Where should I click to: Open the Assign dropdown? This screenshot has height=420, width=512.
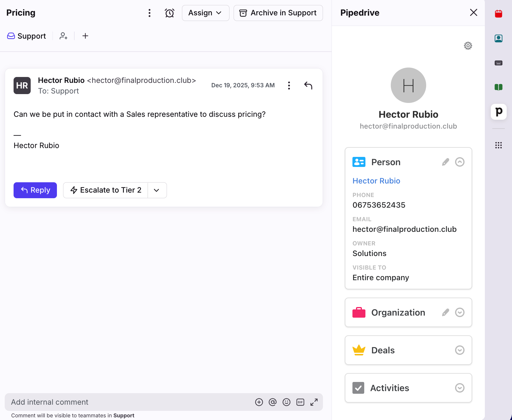point(205,13)
